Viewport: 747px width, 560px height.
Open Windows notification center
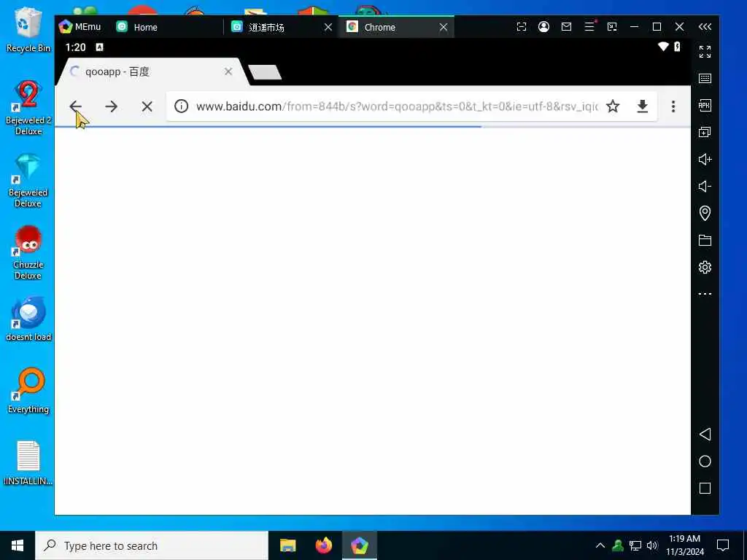point(723,545)
